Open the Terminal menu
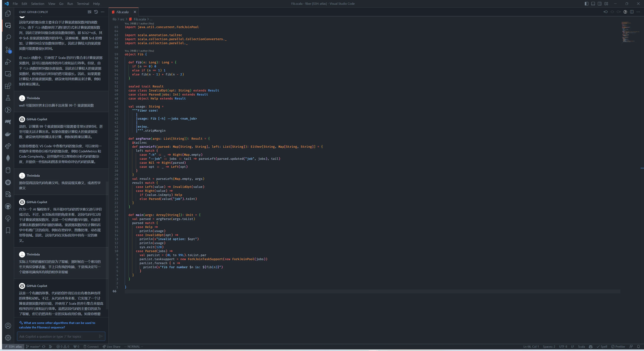644x351 pixels. tap(83, 4)
